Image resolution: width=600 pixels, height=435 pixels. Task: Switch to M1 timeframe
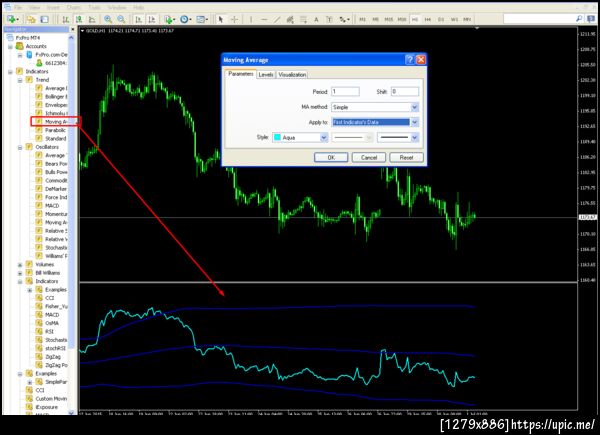coord(362,19)
